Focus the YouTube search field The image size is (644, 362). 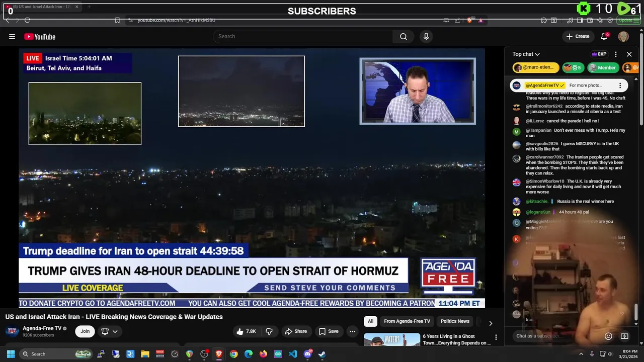tap(303, 36)
